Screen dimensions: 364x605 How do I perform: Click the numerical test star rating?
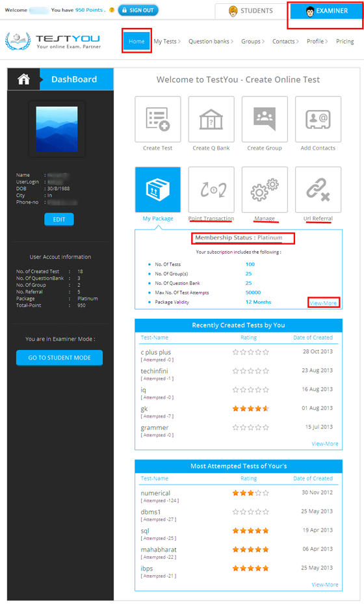(251, 492)
